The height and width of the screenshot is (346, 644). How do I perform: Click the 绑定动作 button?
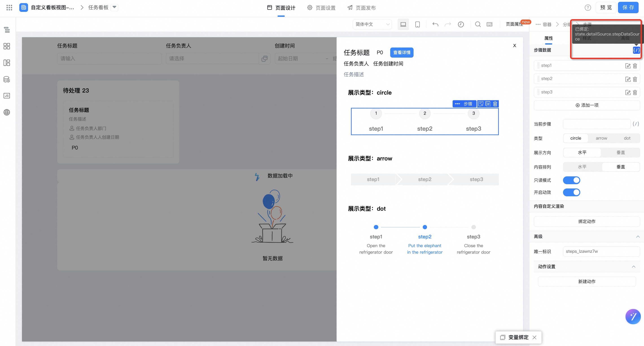587,221
